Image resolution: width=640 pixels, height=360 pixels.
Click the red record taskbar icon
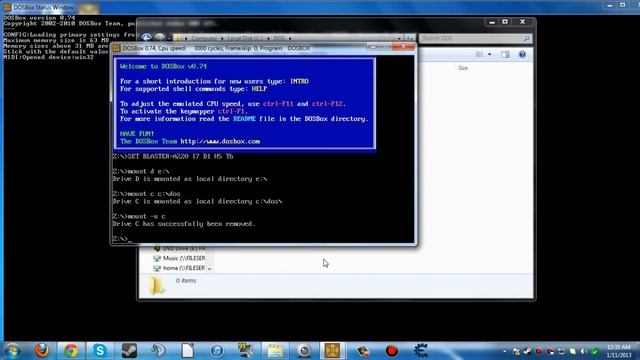(x=391, y=351)
